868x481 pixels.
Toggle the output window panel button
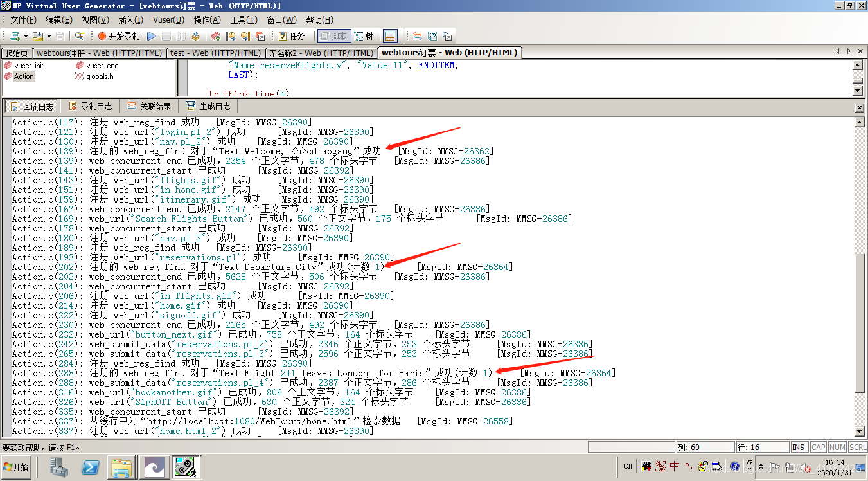pyautogui.click(x=390, y=36)
